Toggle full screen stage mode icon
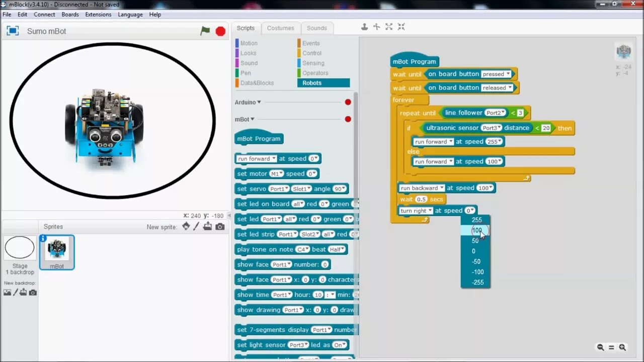The width and height of the screenshot is (644, 362). (x=12, y=31)
